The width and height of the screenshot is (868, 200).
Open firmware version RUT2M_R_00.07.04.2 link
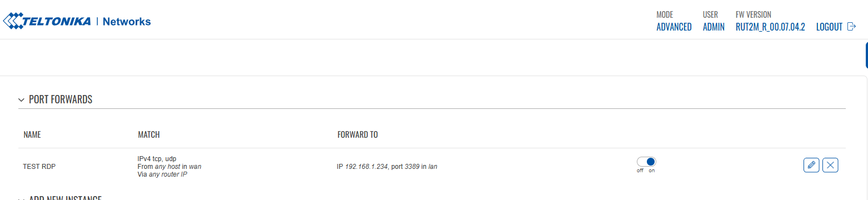tap(770, 27)
